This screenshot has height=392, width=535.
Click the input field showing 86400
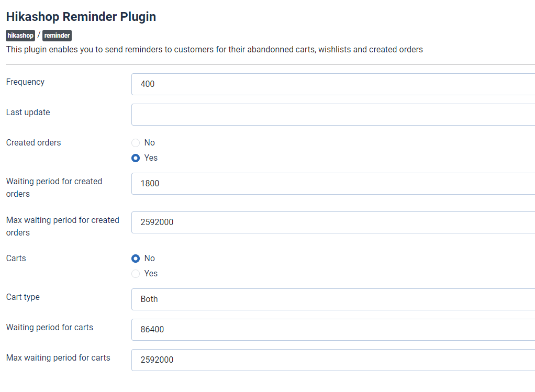[x=333, y=330]
